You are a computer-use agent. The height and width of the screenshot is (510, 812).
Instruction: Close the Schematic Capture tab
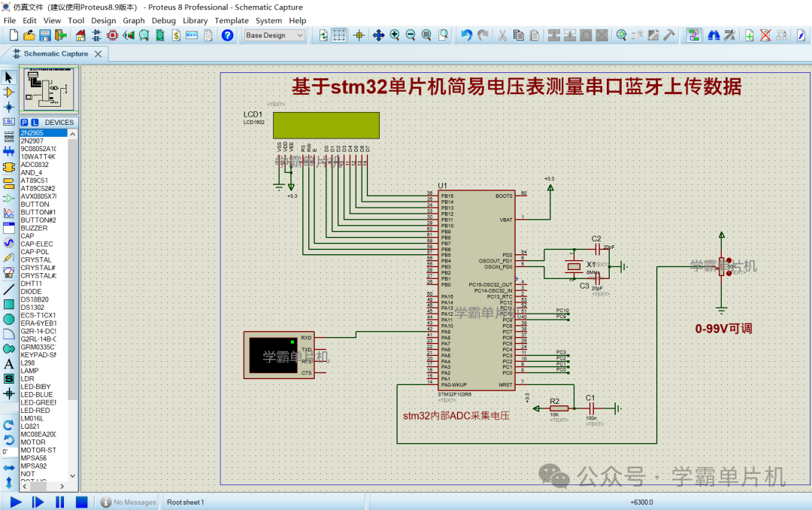pos(98,54)
